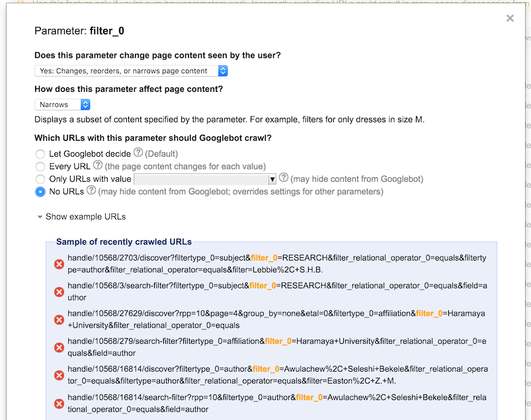Click red X icon beside handle/10568/2703 URL
Screen dimensions: 531x420
60,264
